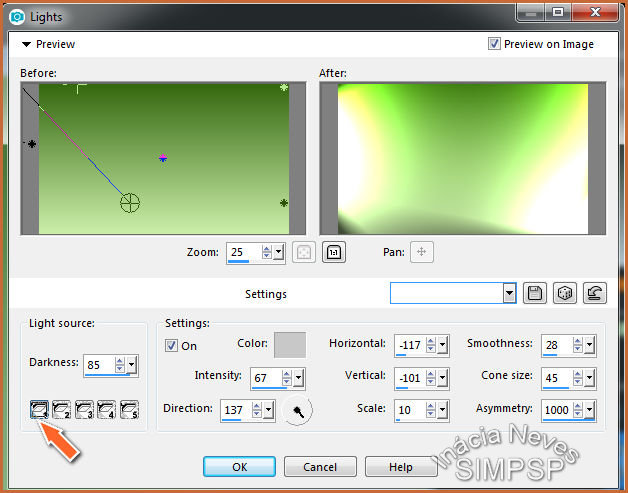Expand the Asymmetry value dropdown arrow
628x493 pixels.
(589, 410)
